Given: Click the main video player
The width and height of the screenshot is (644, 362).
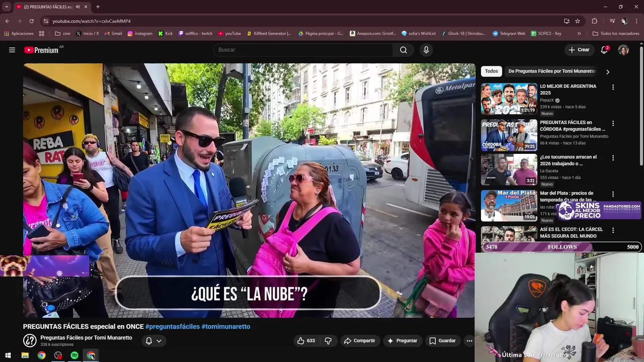Looking at the screenshot, I should [x=249, y=191].
